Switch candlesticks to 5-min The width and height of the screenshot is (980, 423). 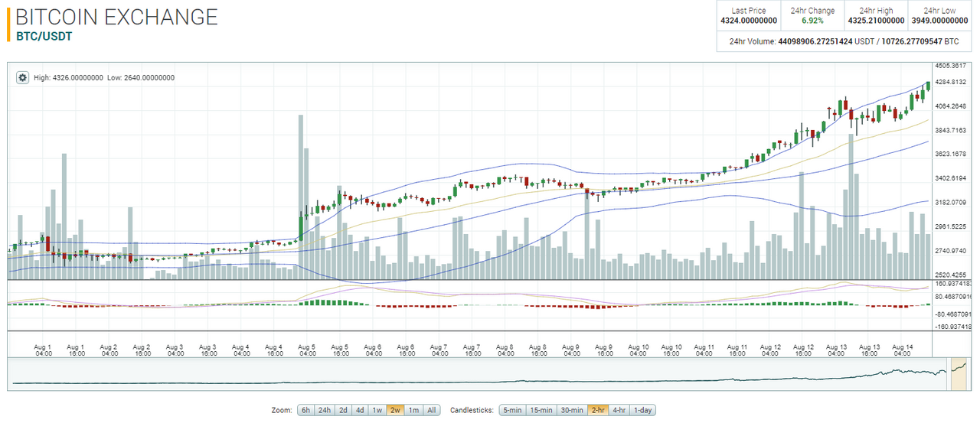[513, 410]
